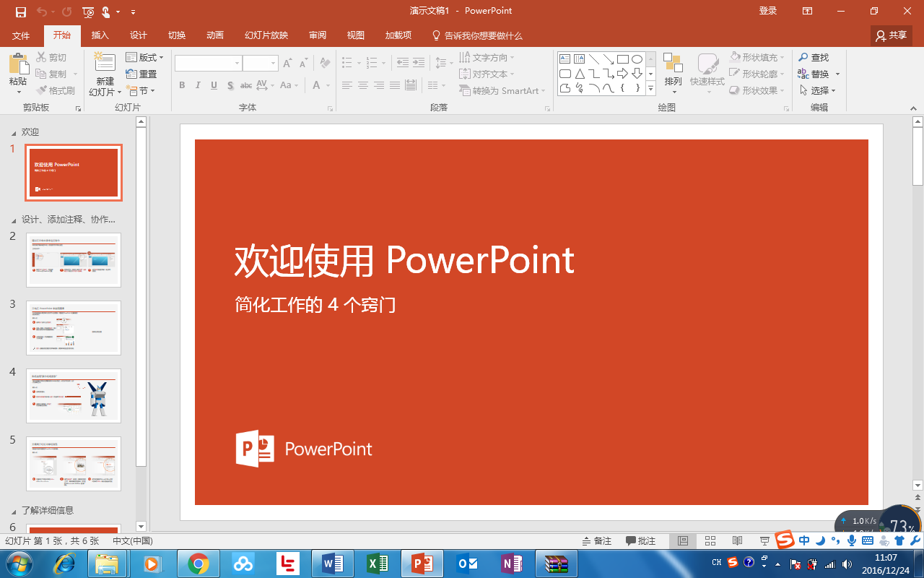Click the Paste (粘贴) clipboard icon
Screen dimensions: 924x578
[18, 63]
